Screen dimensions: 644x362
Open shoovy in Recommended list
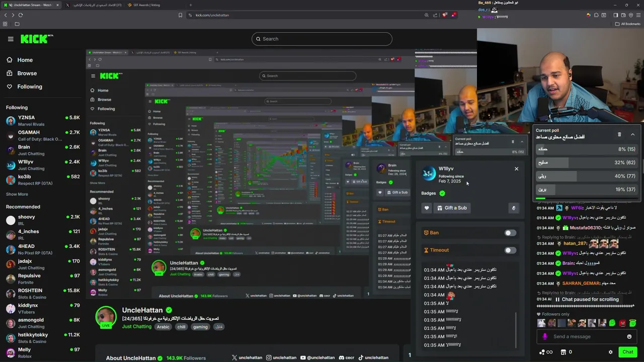(x=43, y=220)
